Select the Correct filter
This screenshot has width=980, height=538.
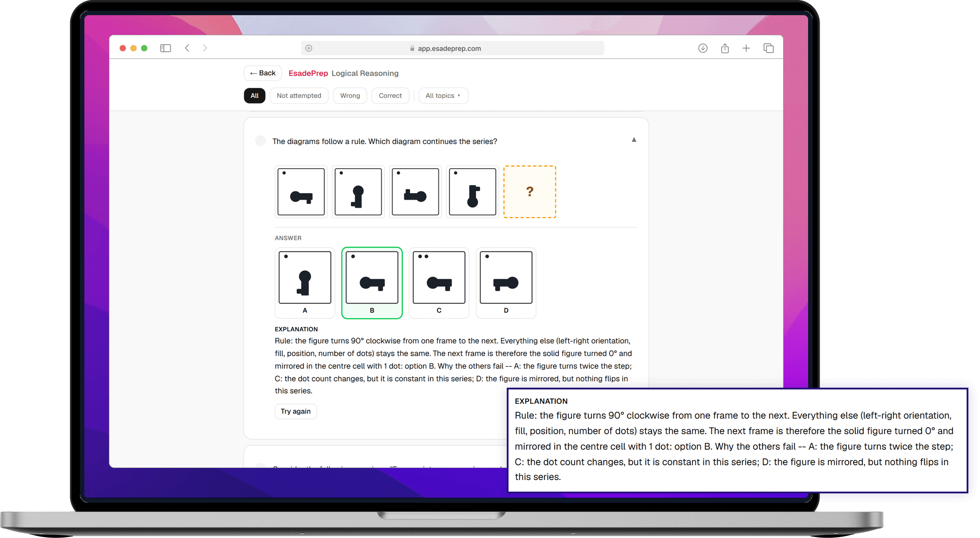pos(390,95)
